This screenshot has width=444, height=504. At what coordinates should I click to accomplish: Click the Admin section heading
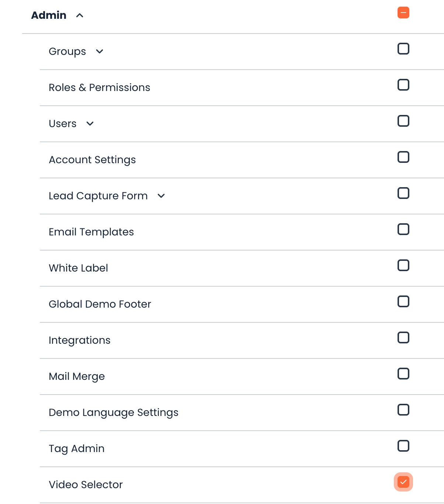[x=49, y=15]
